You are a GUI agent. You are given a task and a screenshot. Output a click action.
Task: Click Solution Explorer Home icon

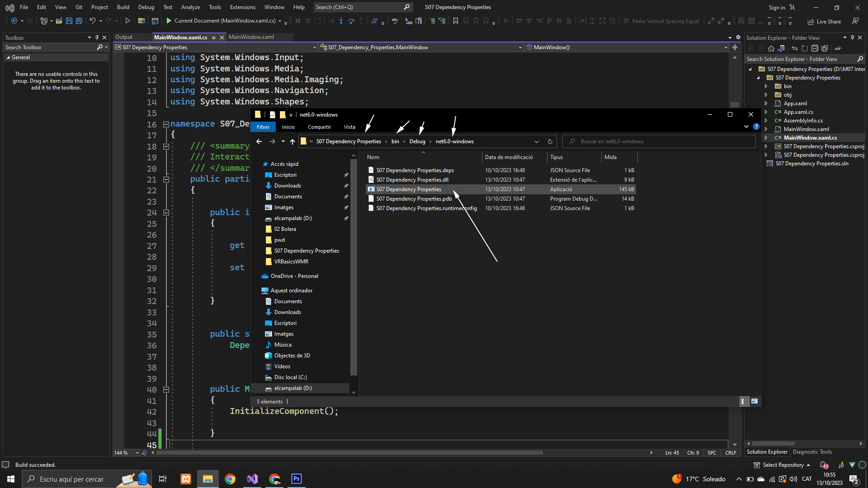click(771, 48)
